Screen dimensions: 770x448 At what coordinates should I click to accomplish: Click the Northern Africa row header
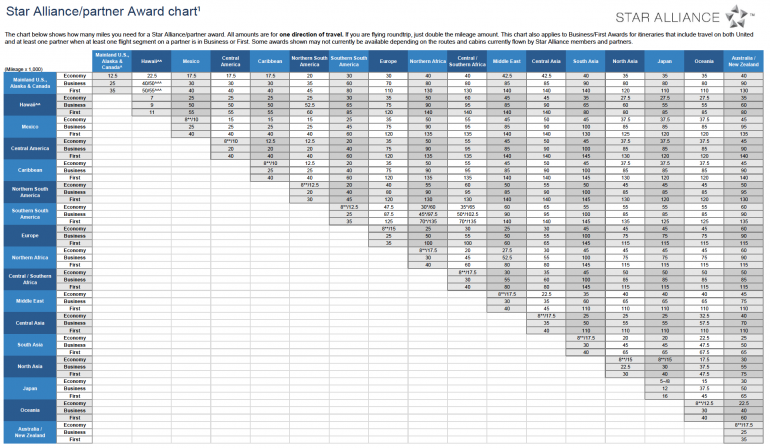tap(29, 256)
